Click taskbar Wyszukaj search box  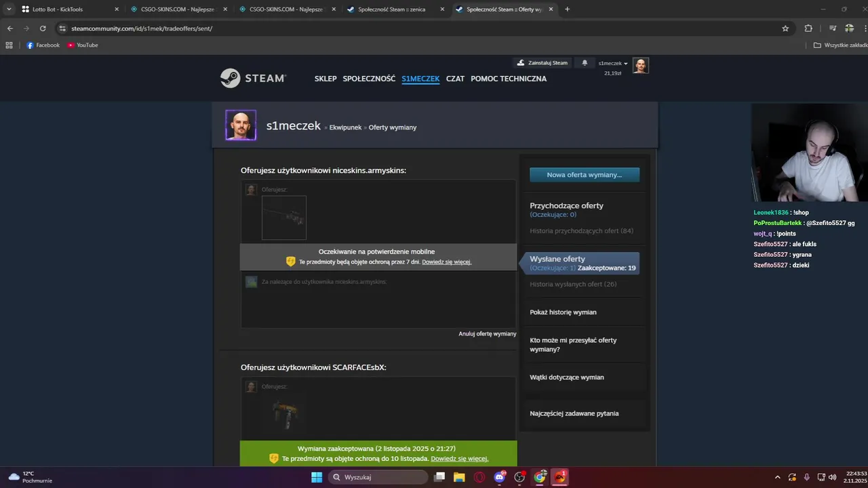[379, 477]
